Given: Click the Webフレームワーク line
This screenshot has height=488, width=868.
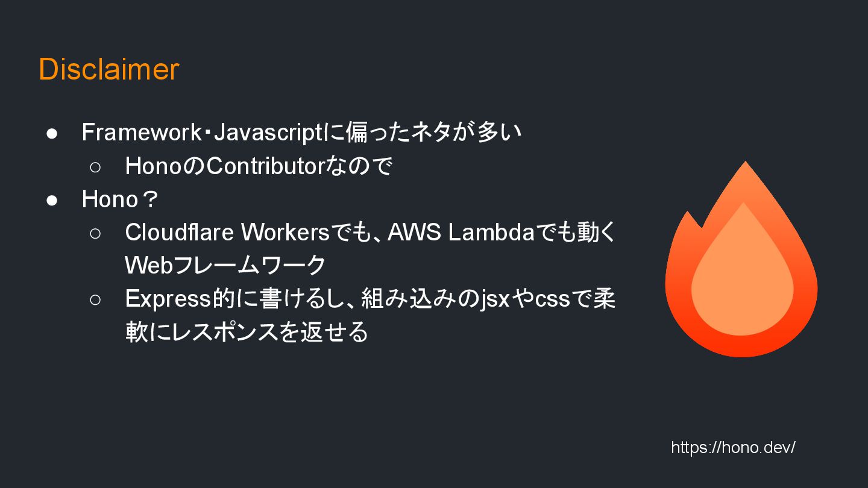Looking at the screenshot, I should point(225,266).
